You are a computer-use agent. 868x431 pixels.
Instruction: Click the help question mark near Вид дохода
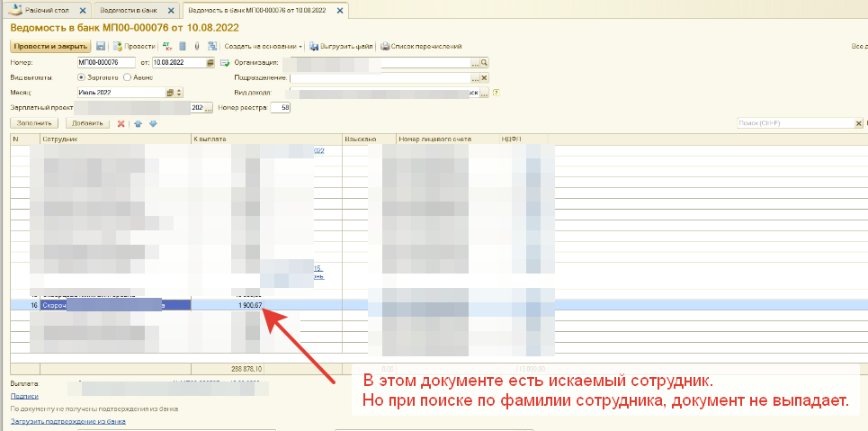496,92
